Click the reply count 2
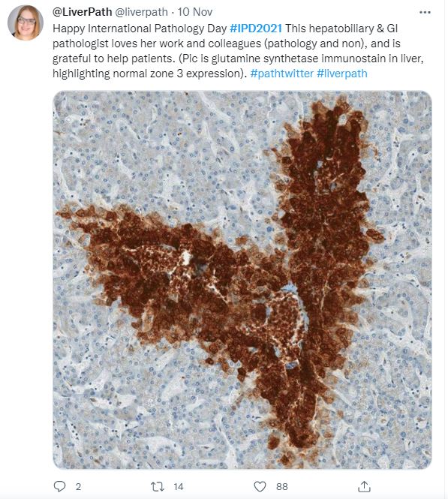 pyautogui.click(x=78, y=486)
